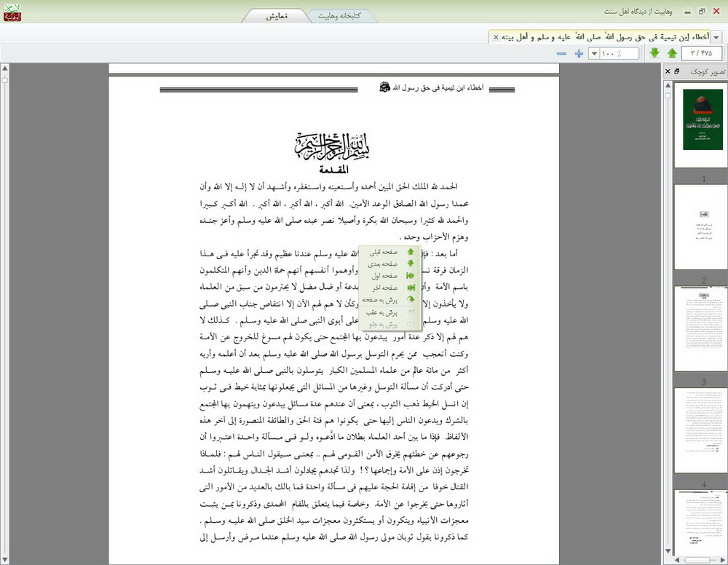
Task: Choose صفحه قبلی in the context menu
Action: click(390, 252)
